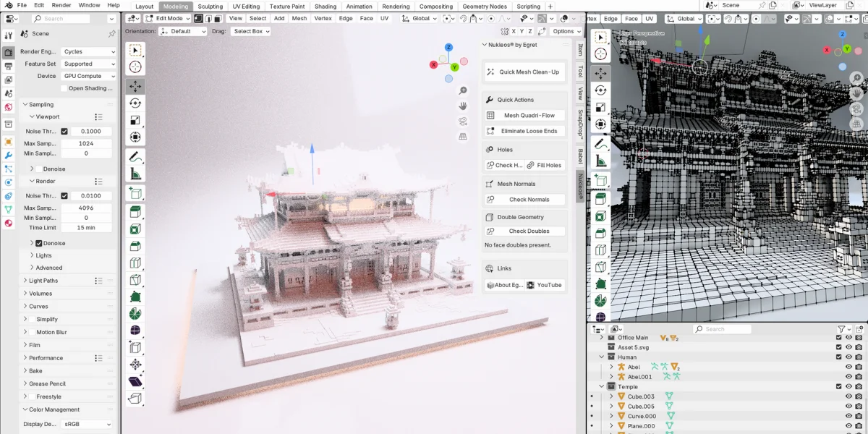Open the outliner filter icon
This screenshot has width=868, height=434.
tap(842, 328)
